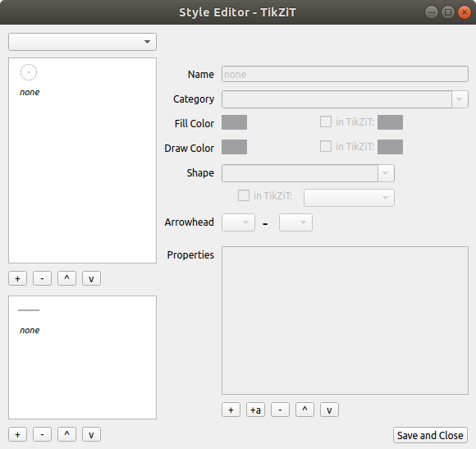Open the left Arrowhead dropdown
The image size is (476, 449).
tap(238, 222)
